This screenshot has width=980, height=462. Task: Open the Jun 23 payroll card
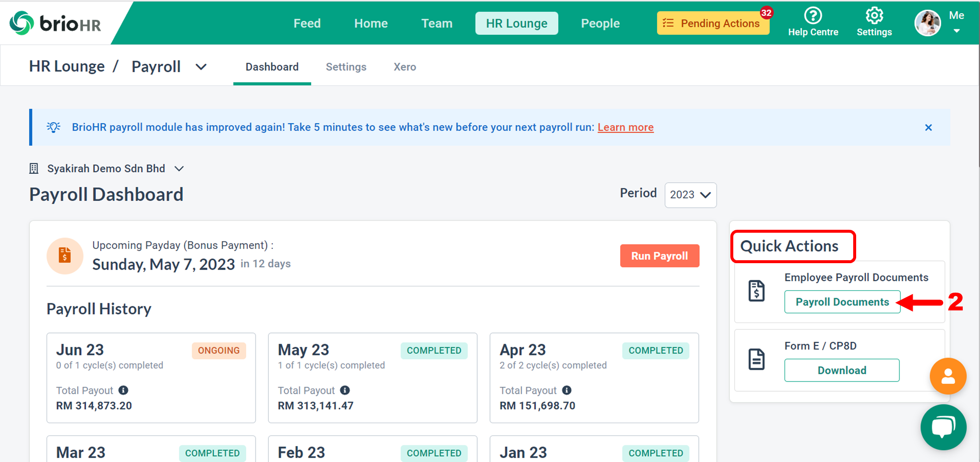(x=151, y=378)
